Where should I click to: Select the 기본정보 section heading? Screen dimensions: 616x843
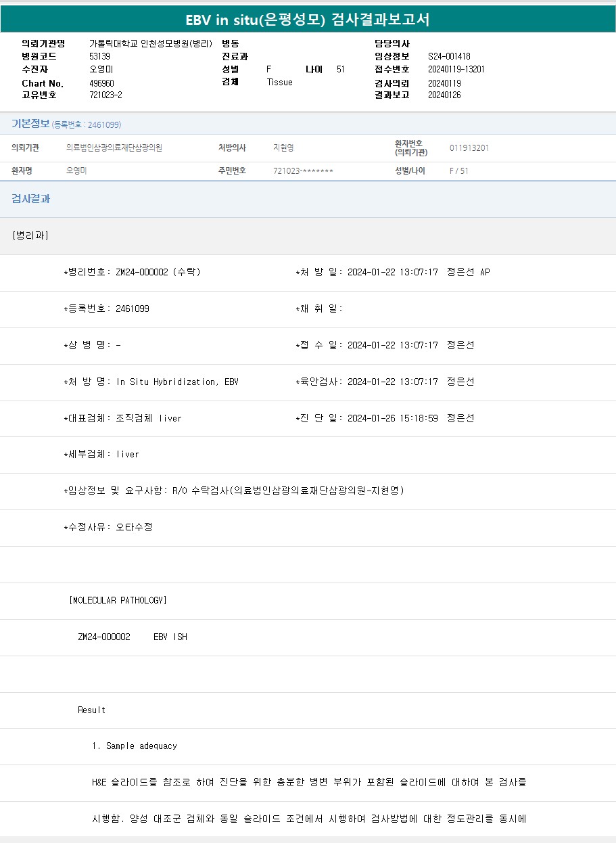click(30, 124)
